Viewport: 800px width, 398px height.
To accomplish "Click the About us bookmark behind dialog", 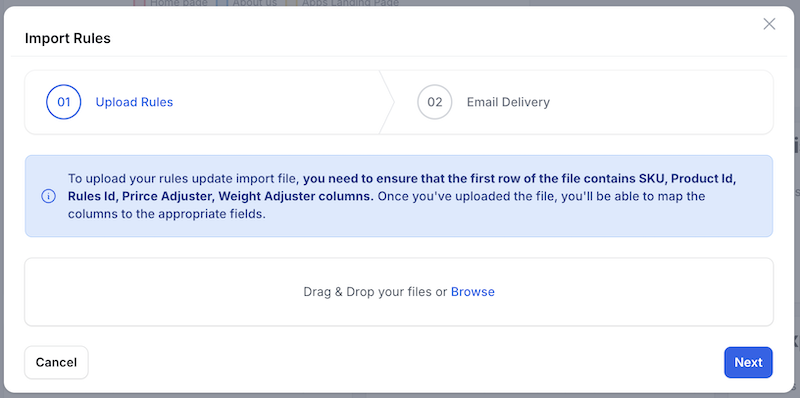I will (x=255, y=3).
